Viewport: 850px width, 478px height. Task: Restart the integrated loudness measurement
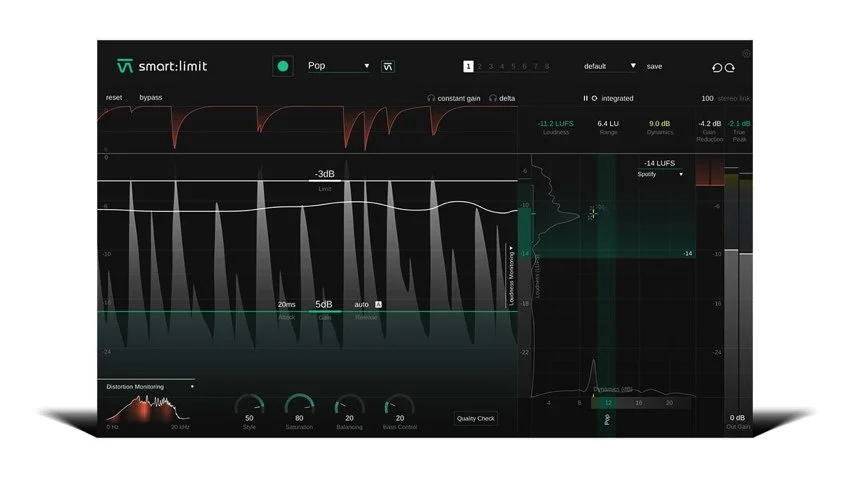click(594, 98)
